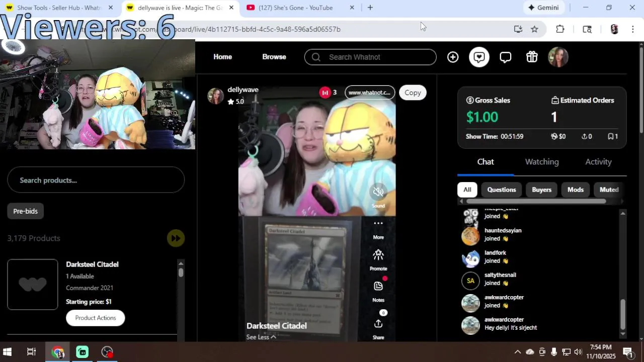Click product list scrollbar up arrow
The image size is (644, 362).
tap(181, 263)
